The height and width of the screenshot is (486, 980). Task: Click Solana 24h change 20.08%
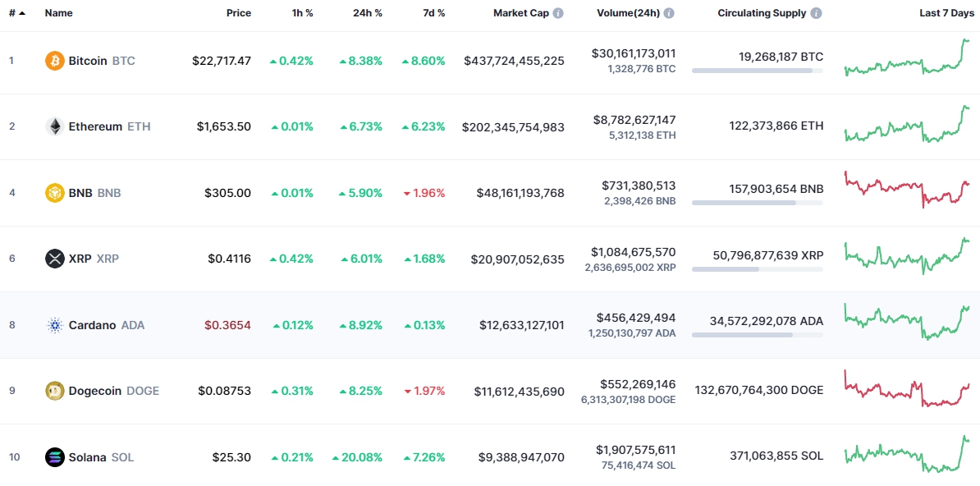(357, 457)
